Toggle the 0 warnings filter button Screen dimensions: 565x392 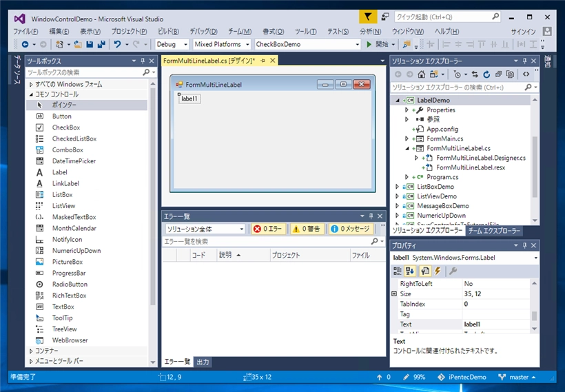tap(307, 229)
